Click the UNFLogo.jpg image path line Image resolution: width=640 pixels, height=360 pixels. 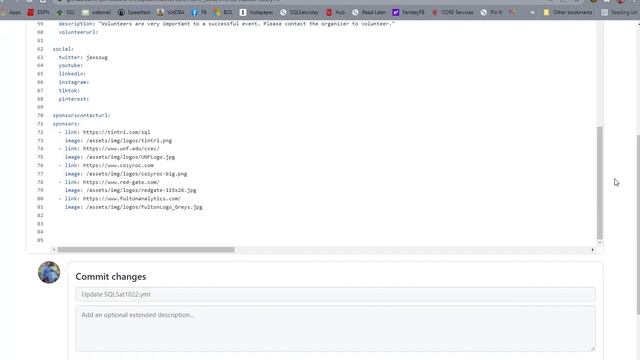[x=120, y=157]
